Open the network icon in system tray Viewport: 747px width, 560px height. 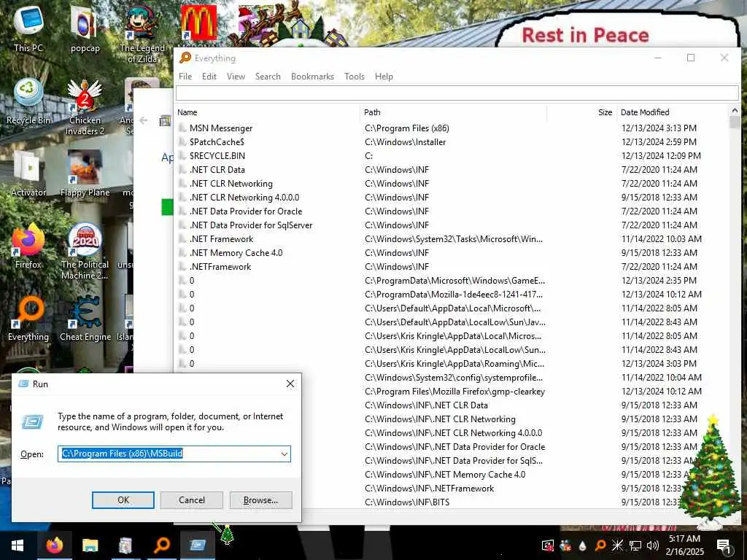635,545
